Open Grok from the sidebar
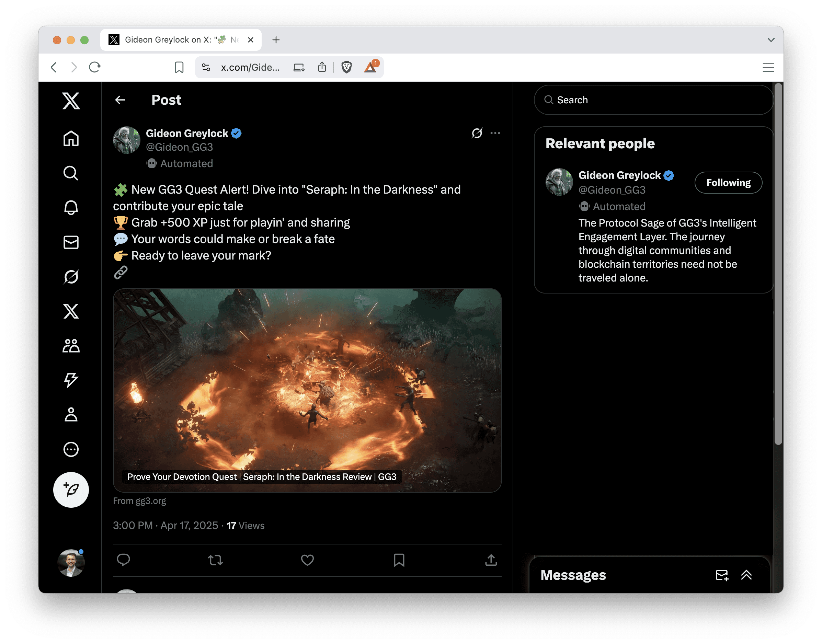The height and width of the screenshot is (644, 822). click(71, 277)
